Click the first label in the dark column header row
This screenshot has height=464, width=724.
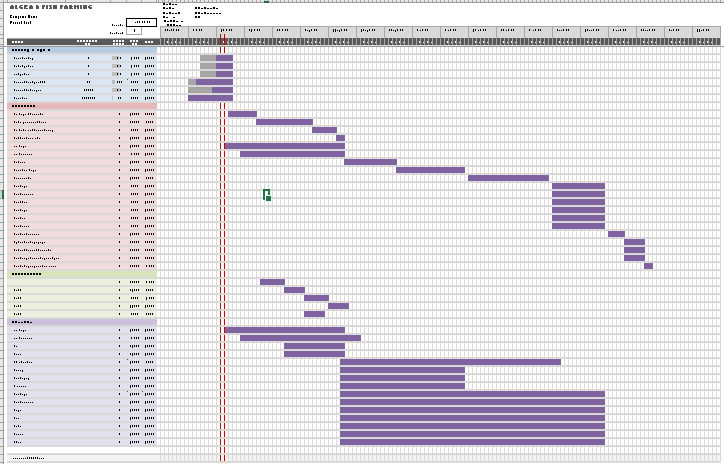[x=17, y=42]
